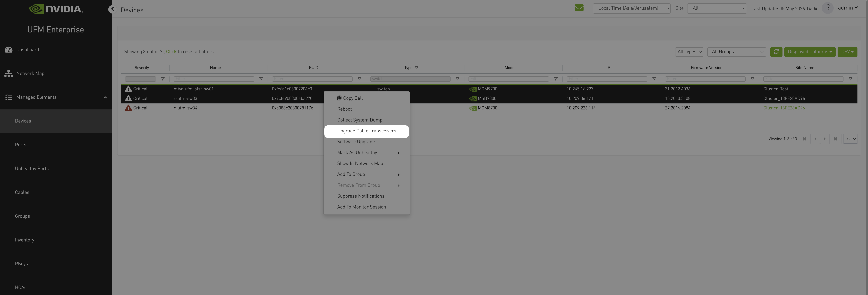Open the Dashboard gauge icon
Image resolution: width=868 pixels, height=295 pixels.
pos(9,50)
